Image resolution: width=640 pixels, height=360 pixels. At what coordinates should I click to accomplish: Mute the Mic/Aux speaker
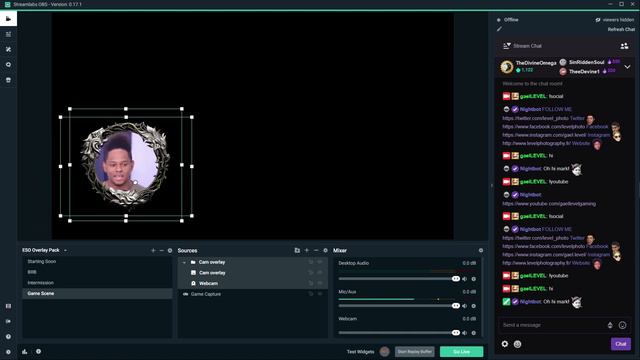pos(464,306)
